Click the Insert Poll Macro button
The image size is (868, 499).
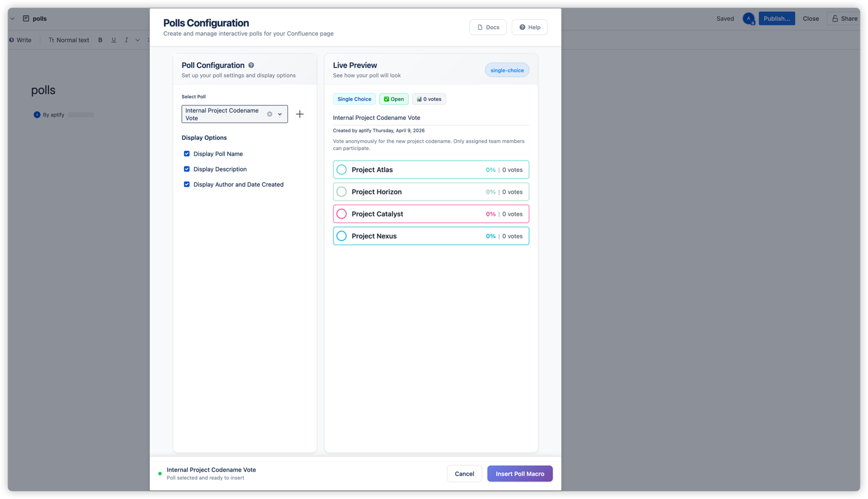click(x=519, y=473)
